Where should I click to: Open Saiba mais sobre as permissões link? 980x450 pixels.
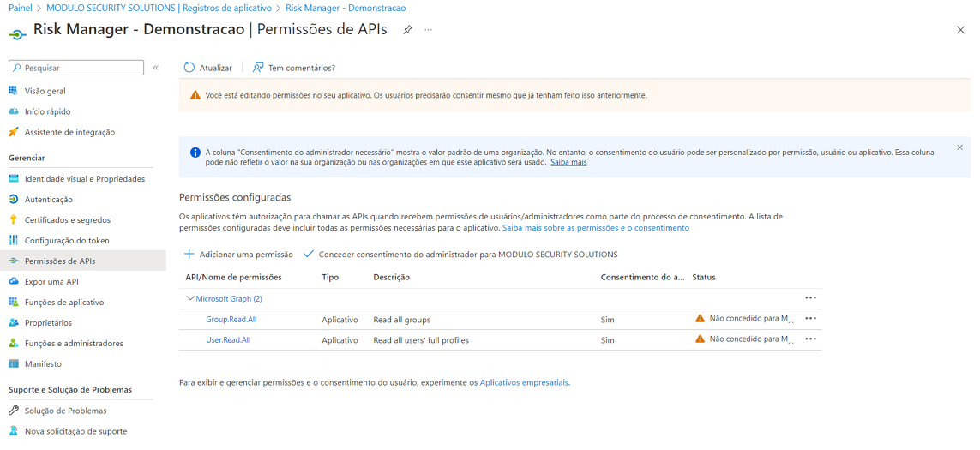click(596, 228)
